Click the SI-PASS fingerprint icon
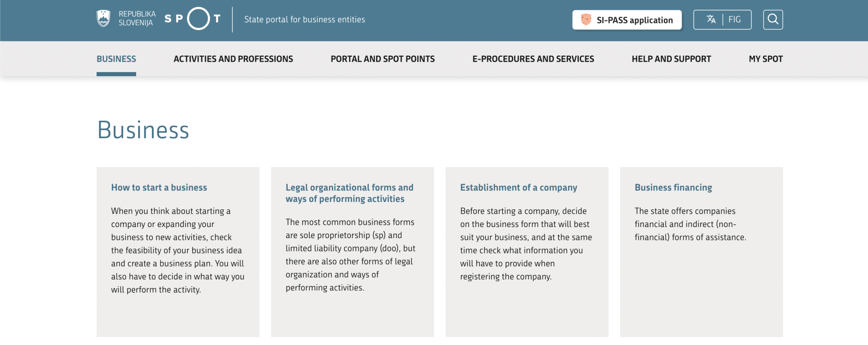 586,20
